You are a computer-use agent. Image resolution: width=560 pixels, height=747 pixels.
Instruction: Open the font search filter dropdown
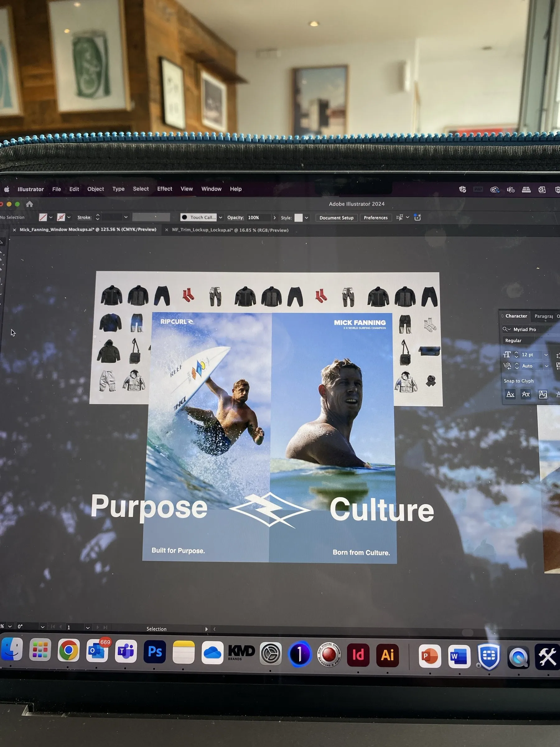click(507, 329)
